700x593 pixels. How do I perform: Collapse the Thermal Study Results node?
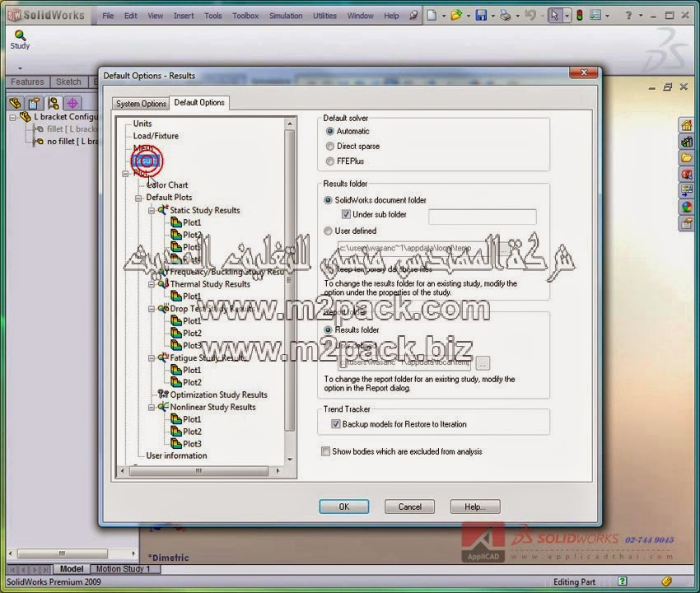click(152, 284)
